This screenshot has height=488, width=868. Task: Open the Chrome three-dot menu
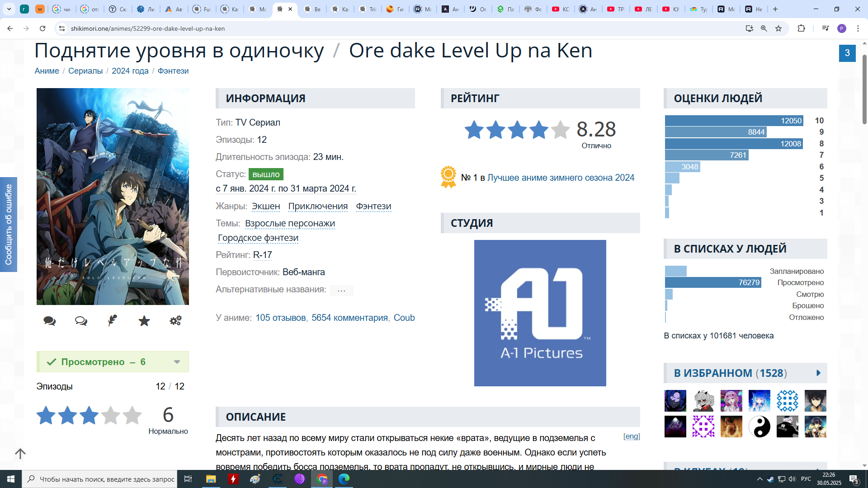[x=858, y=28]
